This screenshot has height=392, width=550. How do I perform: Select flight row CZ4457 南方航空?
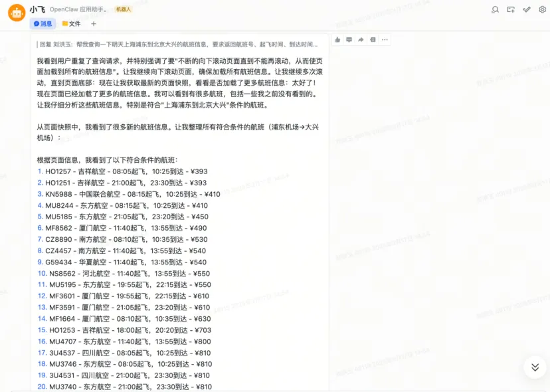(x=122, y=251)
